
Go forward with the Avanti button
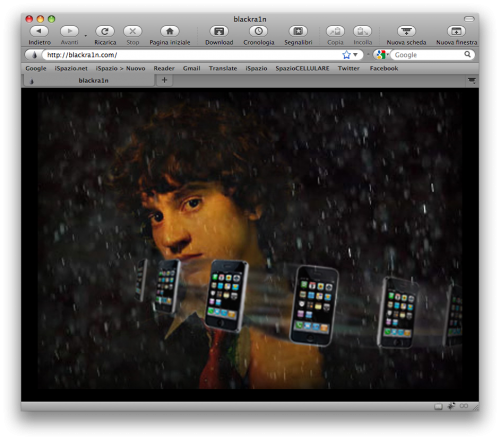click(x=69, y=31)
